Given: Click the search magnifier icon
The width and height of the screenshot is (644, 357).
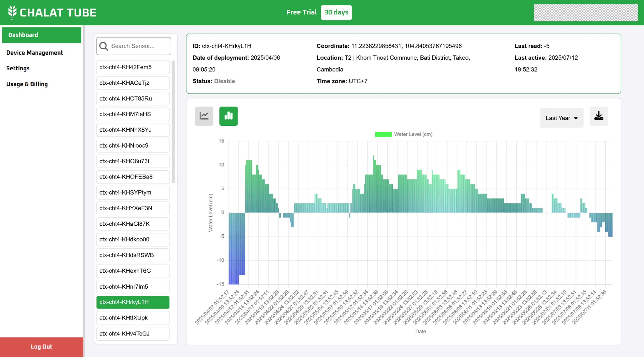Looking at the screenshot, I should [103, 46].
